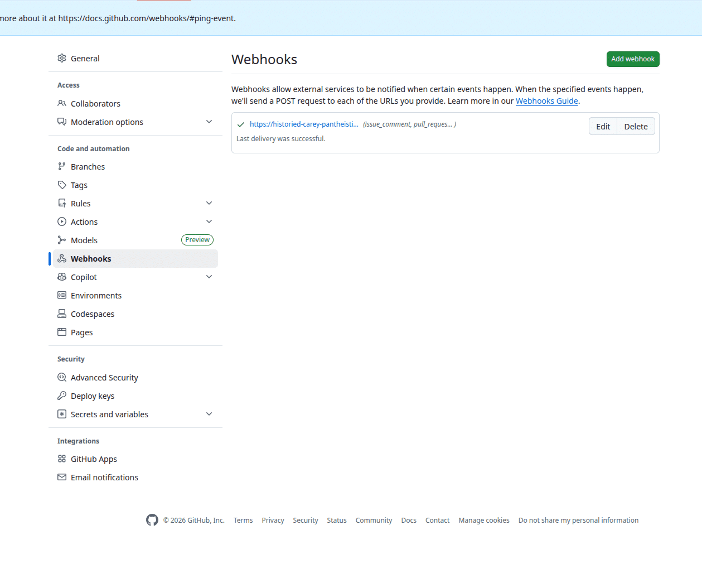Viewport: 702px width, 588px height.
Task: Open Docs link in footer
Action: (409, 520)
